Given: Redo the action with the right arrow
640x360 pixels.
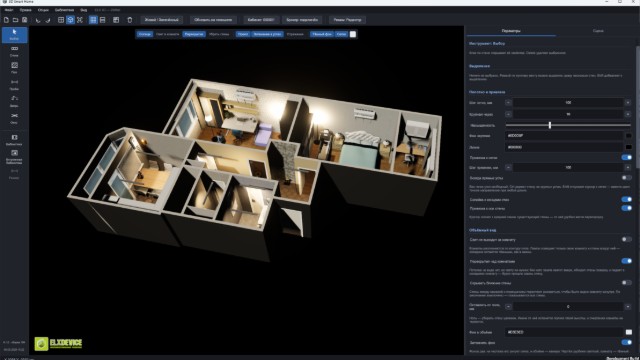Looking at the screenshot, I should (x=48, y=20).
